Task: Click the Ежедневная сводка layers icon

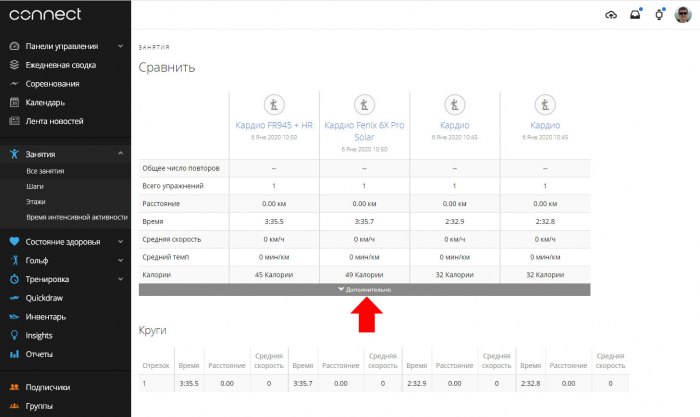Action: [14, 65]
